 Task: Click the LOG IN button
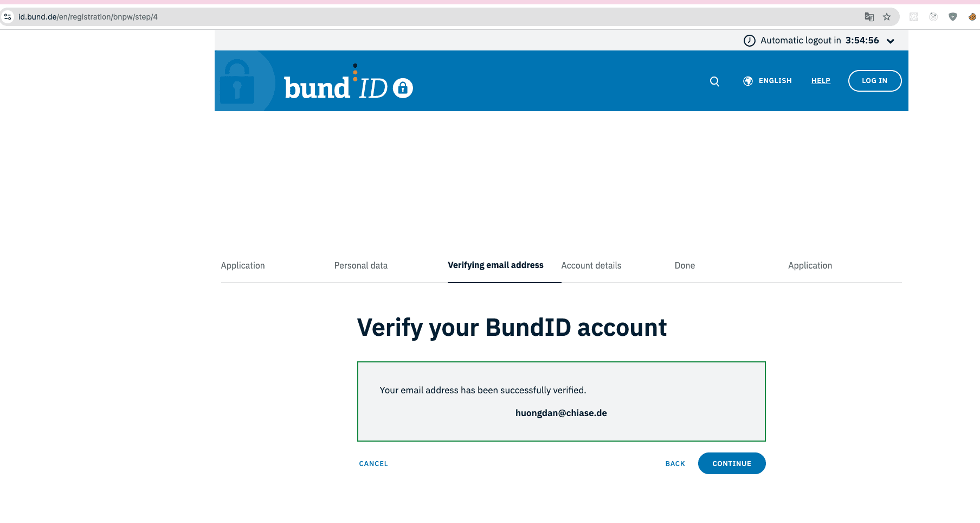coord(874,81)
